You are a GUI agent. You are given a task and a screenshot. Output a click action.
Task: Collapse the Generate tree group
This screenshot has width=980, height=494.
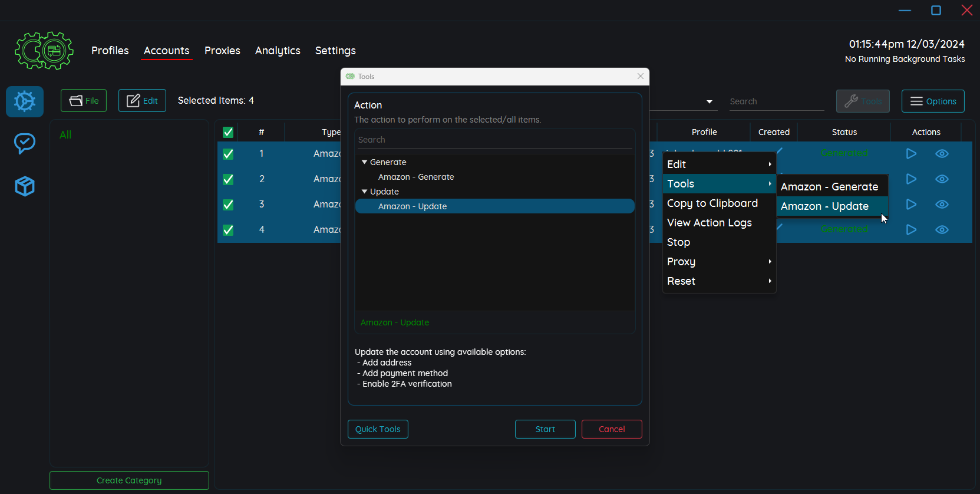click(x=364, y=162)
